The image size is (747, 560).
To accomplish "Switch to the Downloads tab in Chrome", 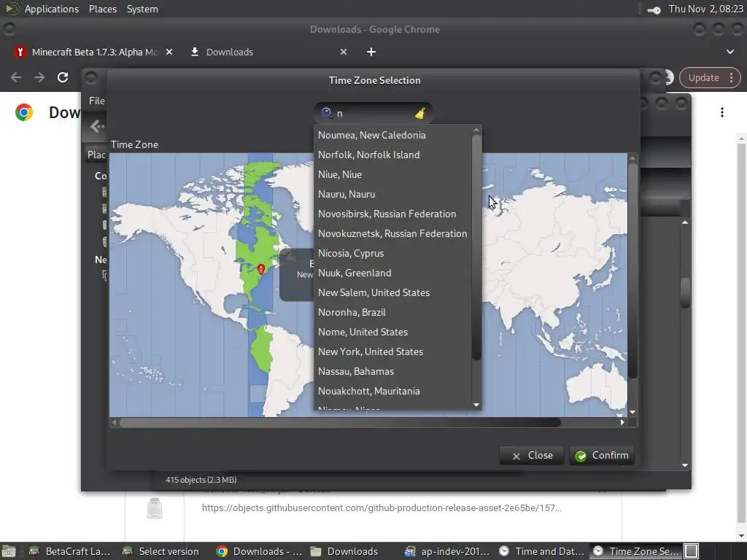I will [229, 52].
